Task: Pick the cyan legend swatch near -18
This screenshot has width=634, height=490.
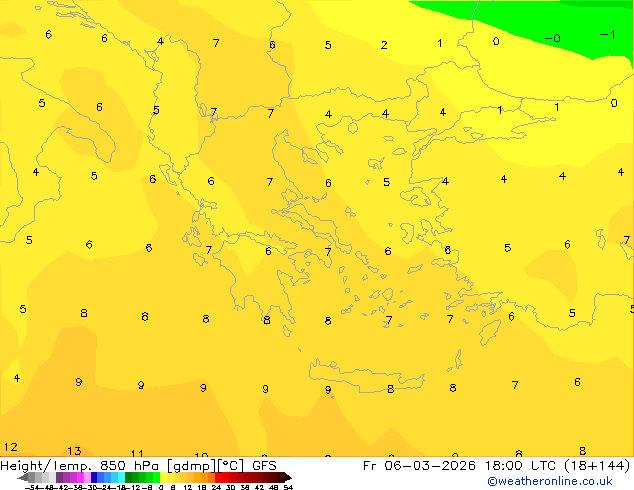Action: pyautogui.click(x=121, y=477)
